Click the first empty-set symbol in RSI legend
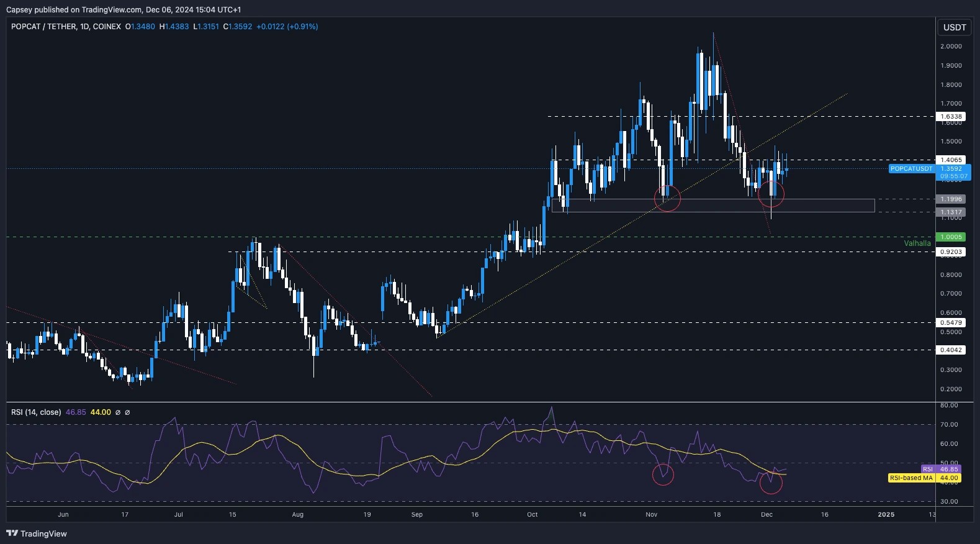Screen dimensions: 980x544 coord(118,412)
